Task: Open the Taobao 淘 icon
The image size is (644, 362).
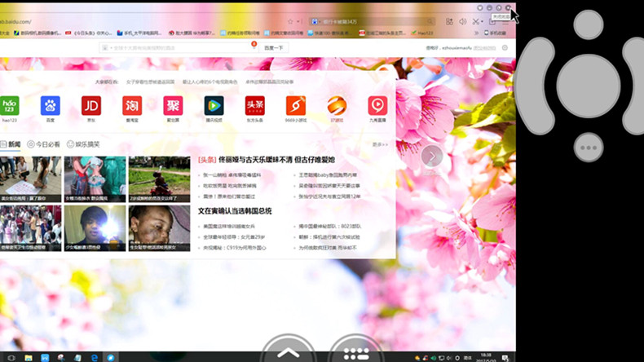Action: [132, 106]
